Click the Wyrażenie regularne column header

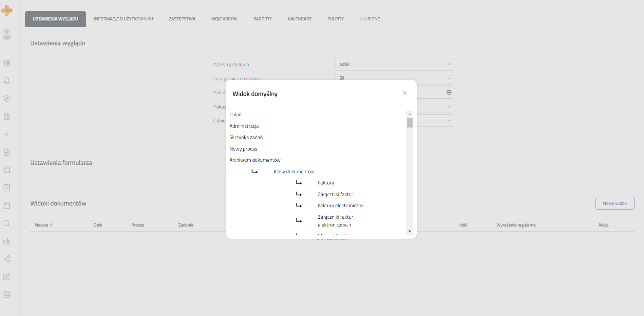[x=516, y=225]
